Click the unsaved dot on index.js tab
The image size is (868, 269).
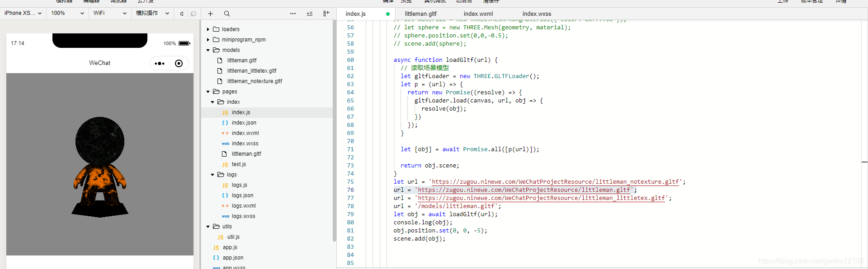point(388,14)
